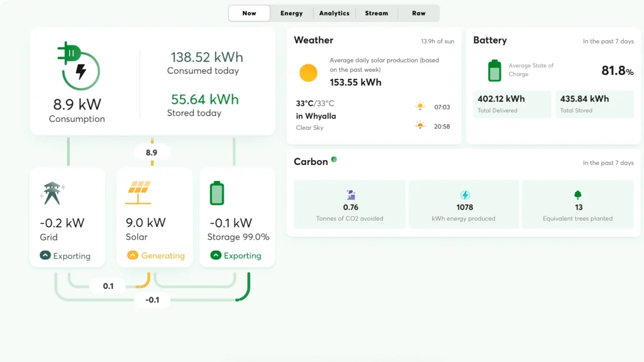Click the 20:58 sunset time
The width and height of the screenshot is (644, 362).
pos(442,127)
